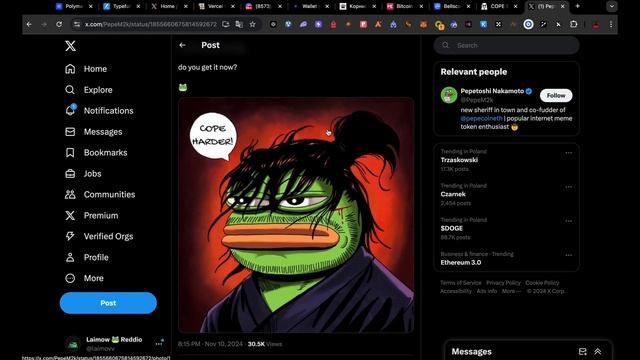The height and width of the screenshot is (360, 640).
Task: Open the Accessibility footer link
Action: point(456,291)
